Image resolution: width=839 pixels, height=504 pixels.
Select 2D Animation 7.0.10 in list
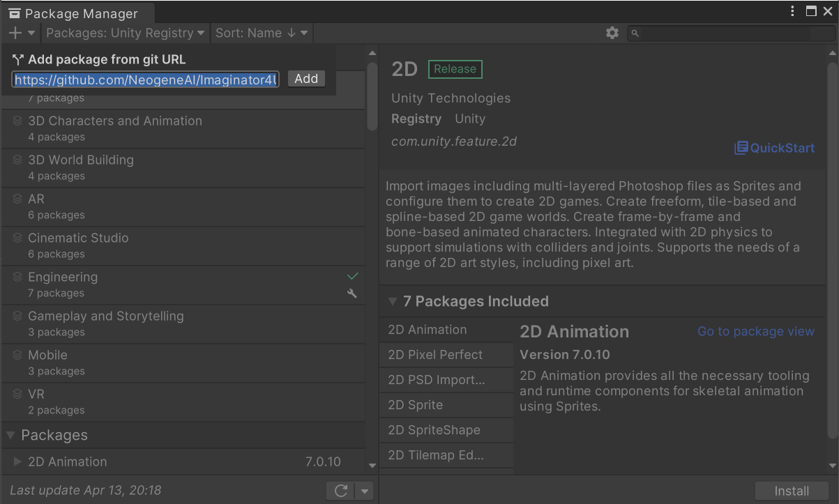pyautogui.click(x=183, y=461)
